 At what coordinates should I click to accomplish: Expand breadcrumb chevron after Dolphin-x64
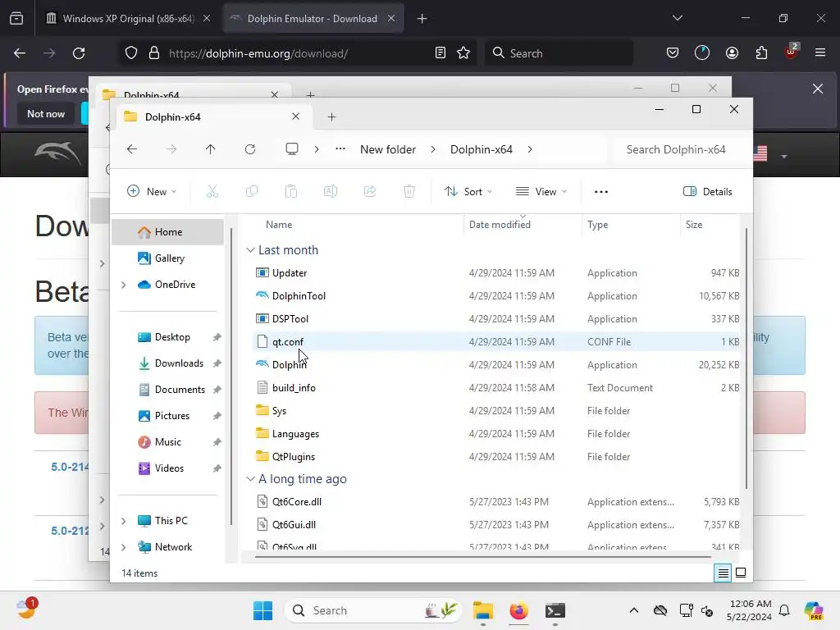pos(530,149)
